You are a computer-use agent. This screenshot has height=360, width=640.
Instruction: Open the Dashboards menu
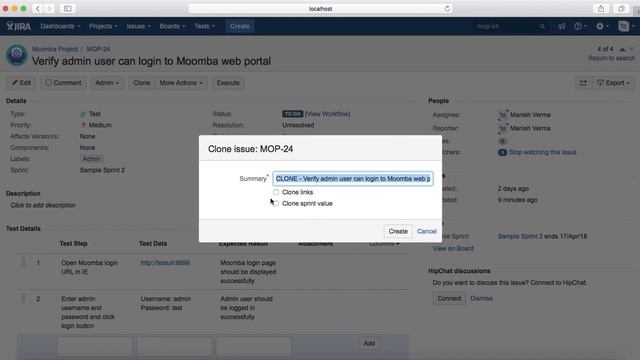60,26
